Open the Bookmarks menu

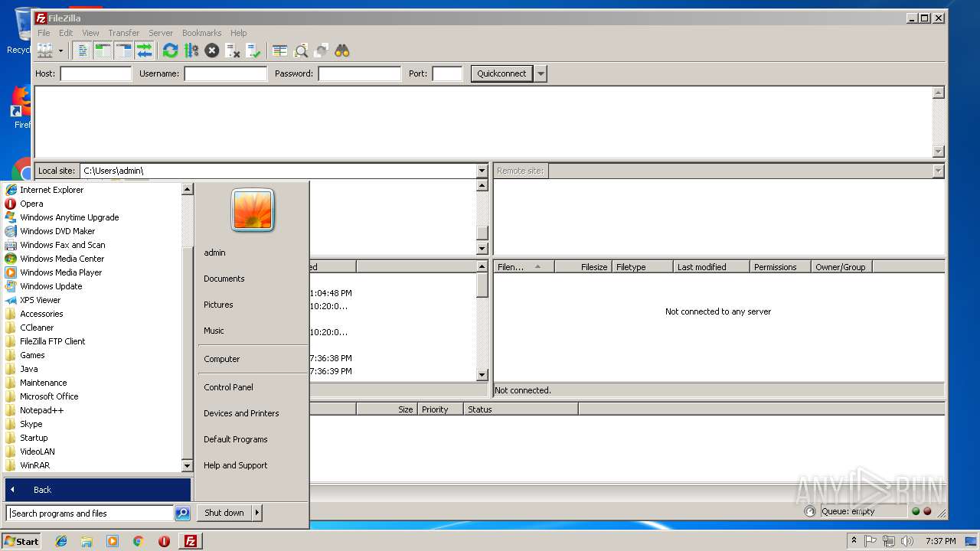tap(202, 33)
